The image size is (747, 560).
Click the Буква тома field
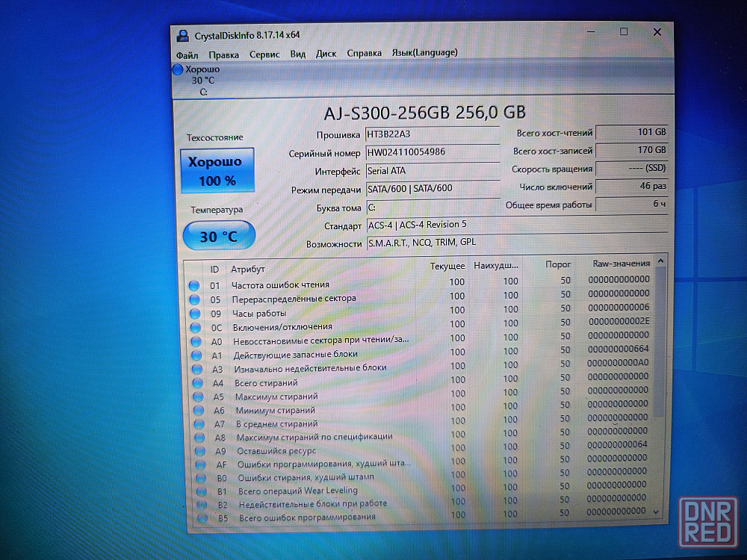[433, 207]
